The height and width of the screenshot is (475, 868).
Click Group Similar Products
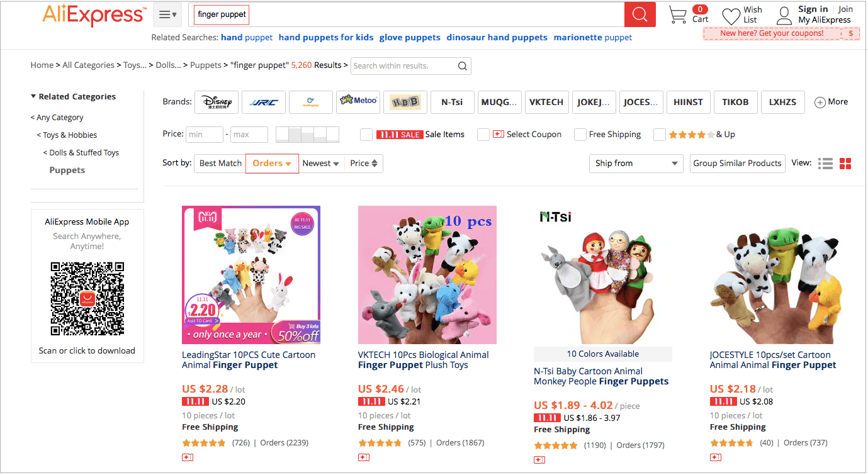click(x=737, y=163)
